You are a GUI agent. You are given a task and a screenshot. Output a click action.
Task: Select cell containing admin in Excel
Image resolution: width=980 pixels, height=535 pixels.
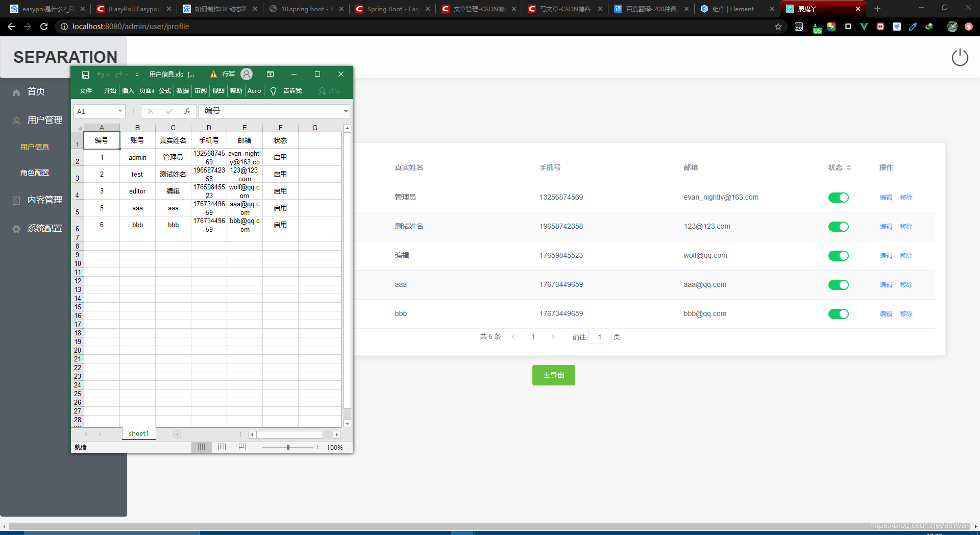[x=137, y=157]
